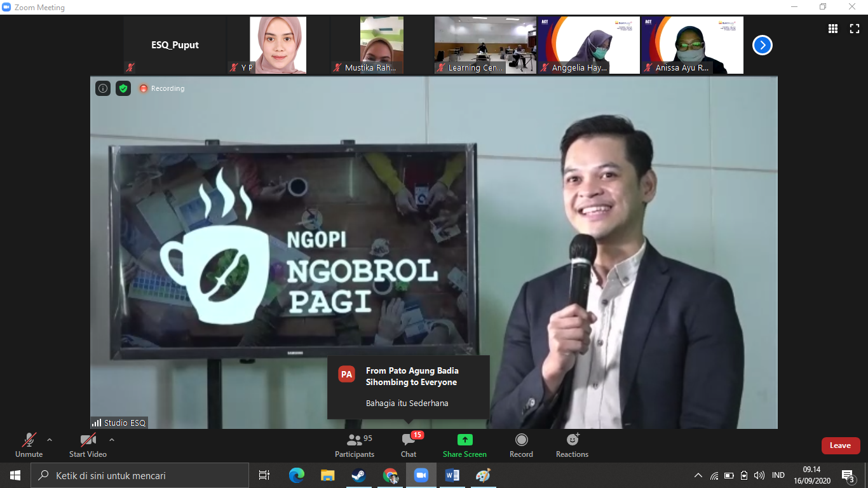Open chat message from Pato Agung

coord(408,387)
